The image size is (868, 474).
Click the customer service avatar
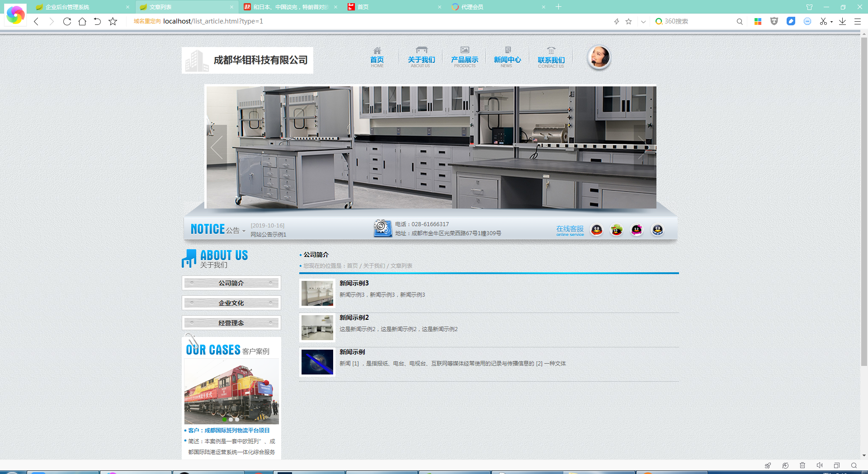point(599,57)
